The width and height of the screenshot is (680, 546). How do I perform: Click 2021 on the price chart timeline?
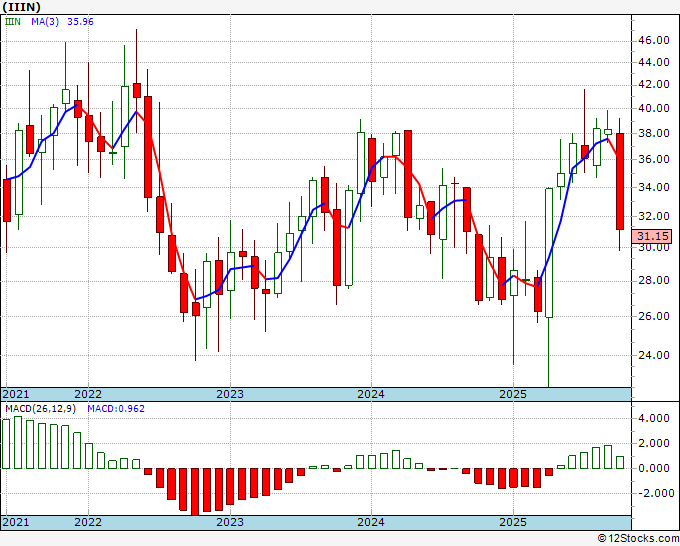pyautogui.click(x=16, y=394)
